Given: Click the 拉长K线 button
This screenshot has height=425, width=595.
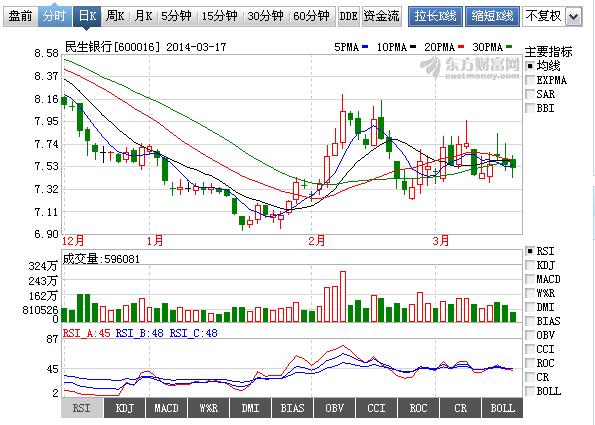Looking at the screenshot, I should pos(435,16).
